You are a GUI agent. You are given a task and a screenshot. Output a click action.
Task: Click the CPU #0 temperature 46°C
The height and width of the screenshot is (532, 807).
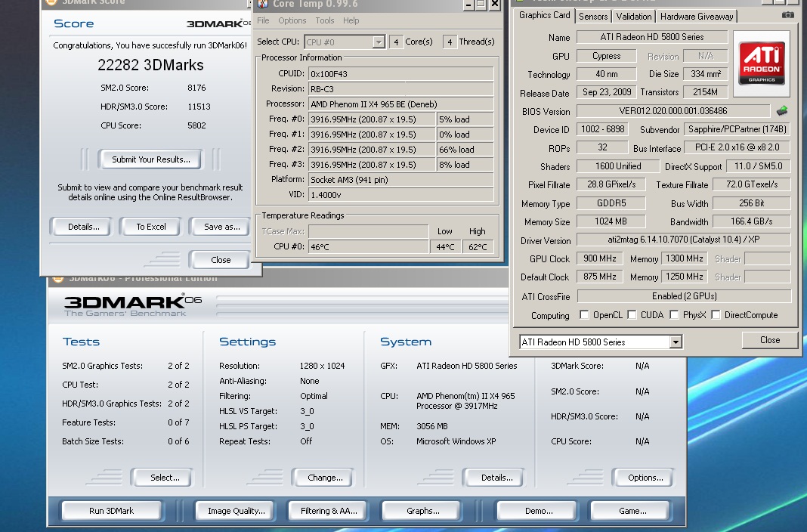(x=369, y=247)
